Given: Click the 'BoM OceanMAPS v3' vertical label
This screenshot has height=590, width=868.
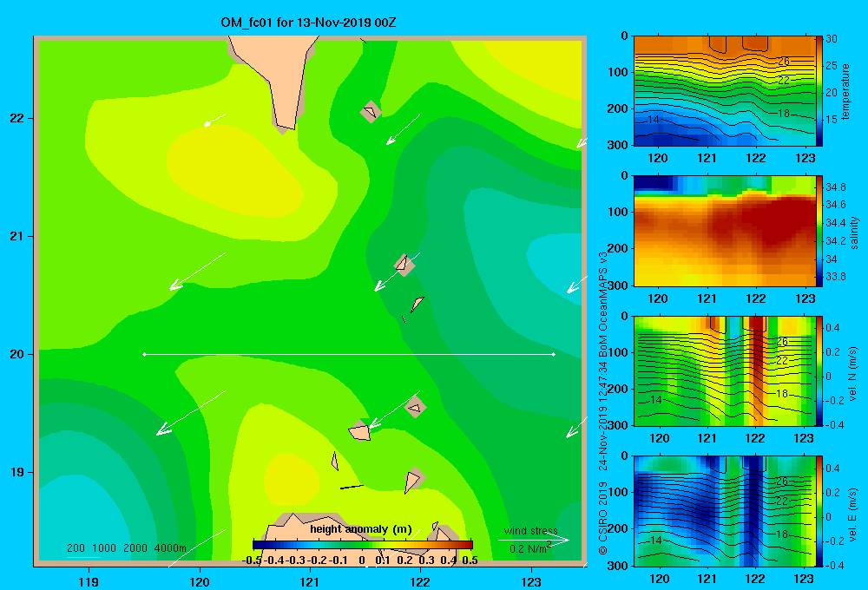Looking at the screenshot, I should point(603,305).
